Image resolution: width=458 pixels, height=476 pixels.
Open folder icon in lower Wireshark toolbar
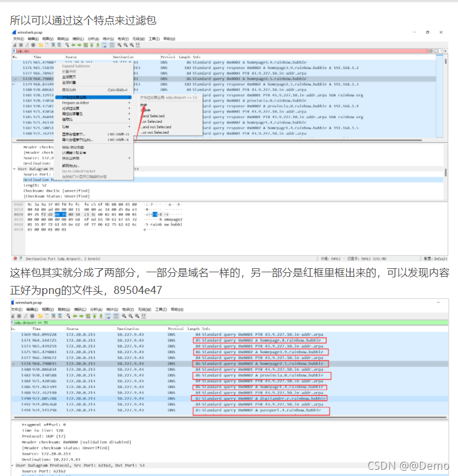pos(40,316)
